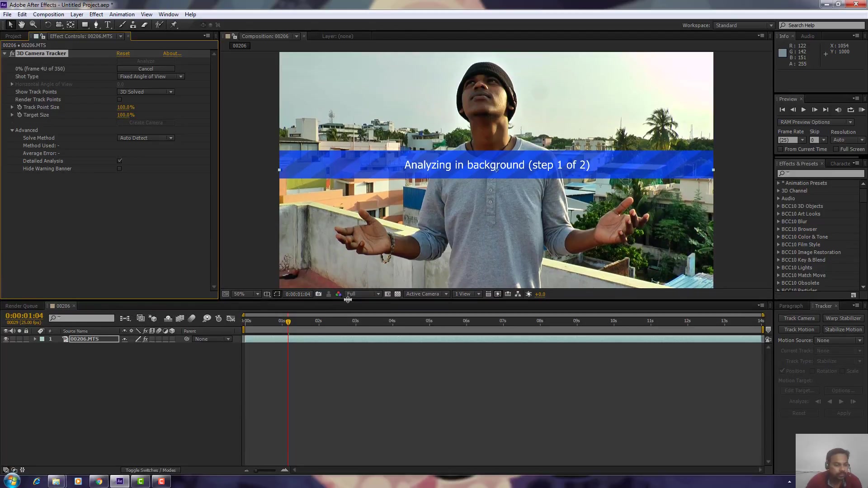Select the Clone Stamp tool

click(x=133, y=25)
